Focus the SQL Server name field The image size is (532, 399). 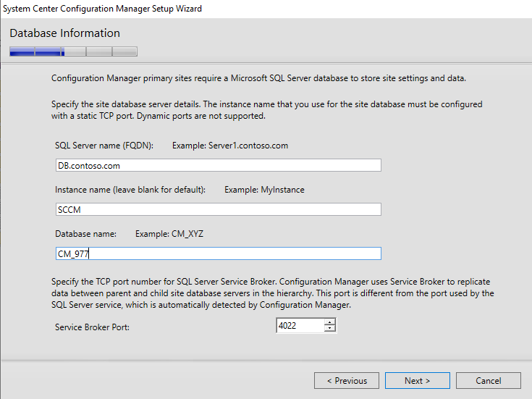(x=218, y=165)
